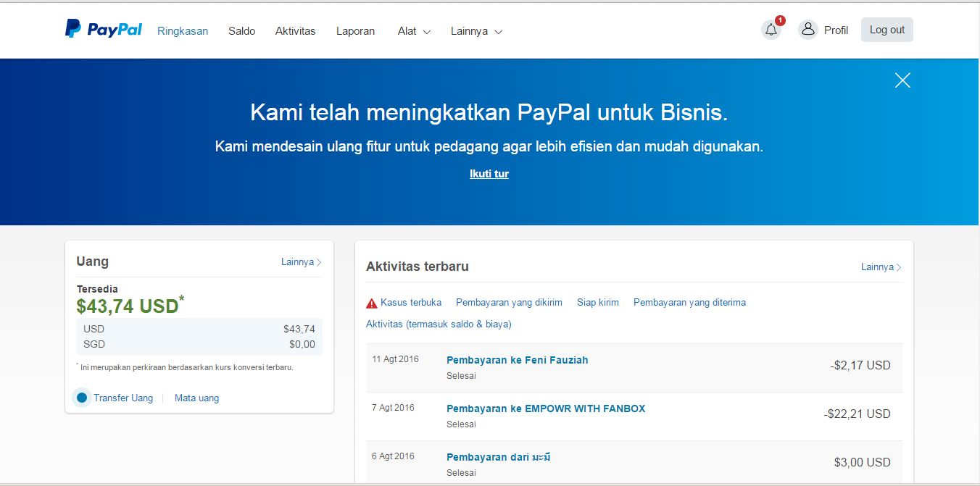Filter by Pembayaran yang dikirim

click(x=509, y=302)
